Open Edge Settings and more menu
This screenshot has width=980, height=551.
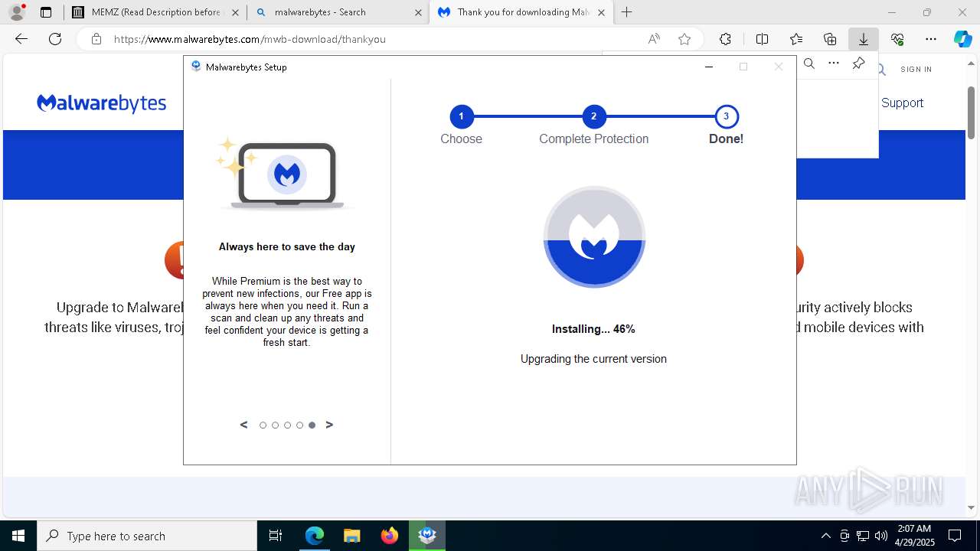pos(931,39)
